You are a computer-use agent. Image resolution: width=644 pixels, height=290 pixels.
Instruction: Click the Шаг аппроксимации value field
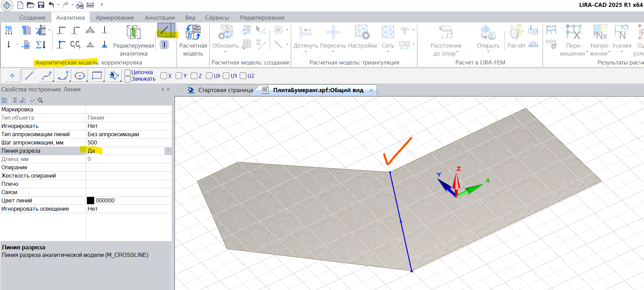(x=128, y=142)
